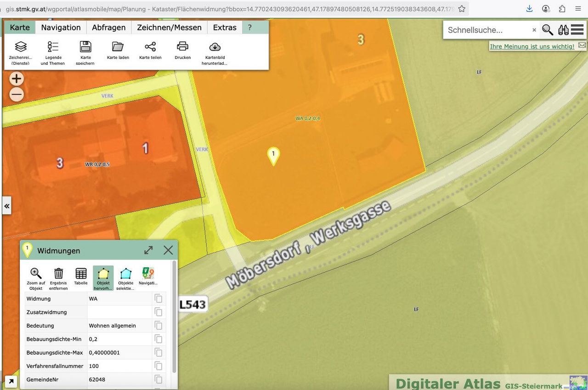Switch to the Navigation tab
Screen dimensions: 588x390
(61, 28)
